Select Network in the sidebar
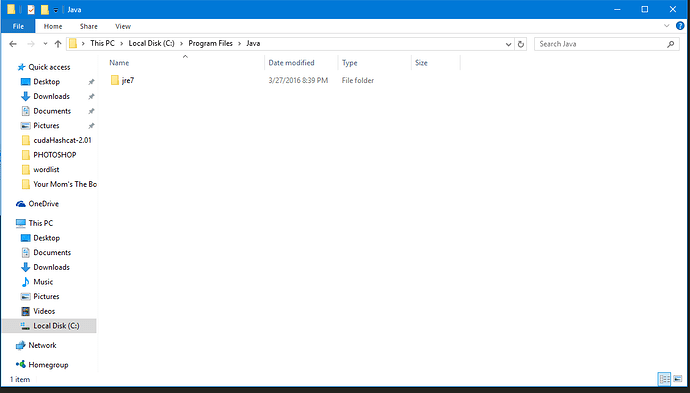Image resolution: width=690 pixels, height=393 pixels. pyautogui.click(x=42, y=345)
